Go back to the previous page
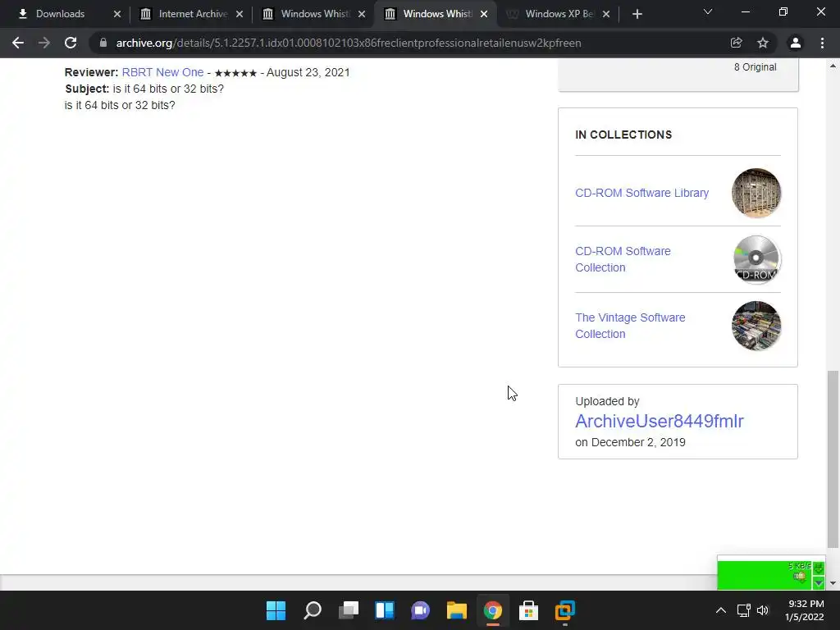The image size is (840, 630). click(18, 43)
